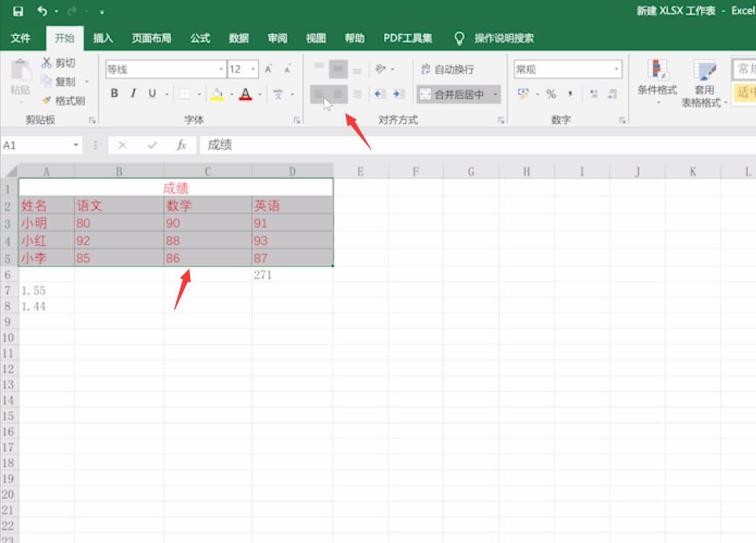Toggle middle vertical alignment
This screenshot has height=543, width=756.
338,69
